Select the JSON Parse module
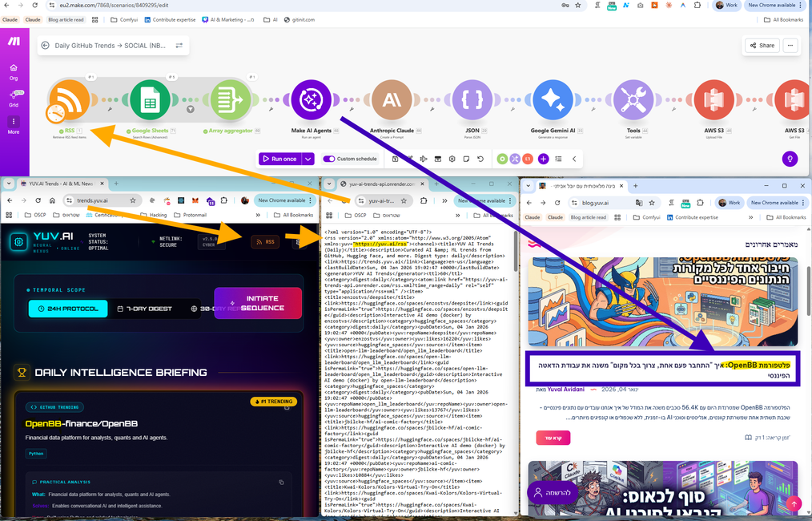Screen dimensions: 812x521 pos(472,99)
